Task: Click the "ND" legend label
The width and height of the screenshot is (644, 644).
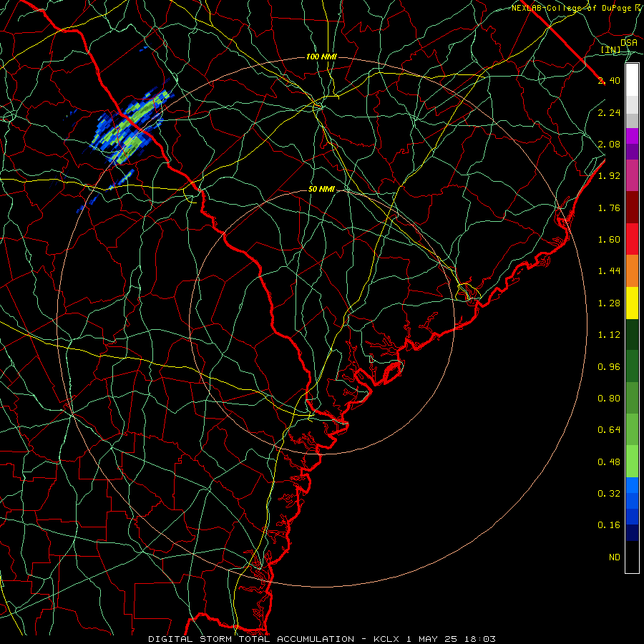Action: 615,557
